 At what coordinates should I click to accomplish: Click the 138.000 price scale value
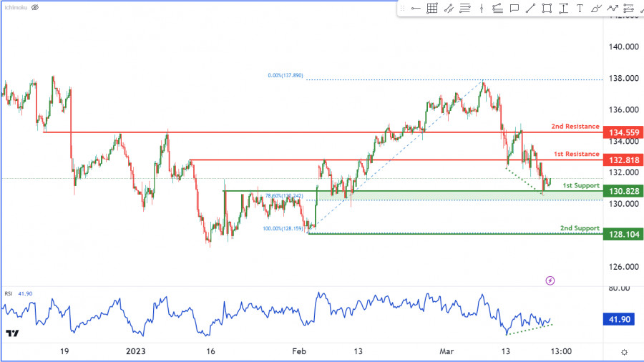[623, 78]
